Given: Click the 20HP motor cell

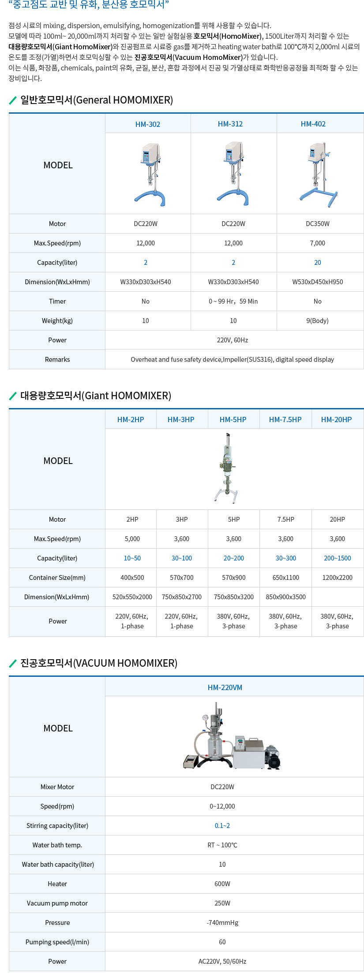Looking at the screenshot, I should [x=338, y=520].
